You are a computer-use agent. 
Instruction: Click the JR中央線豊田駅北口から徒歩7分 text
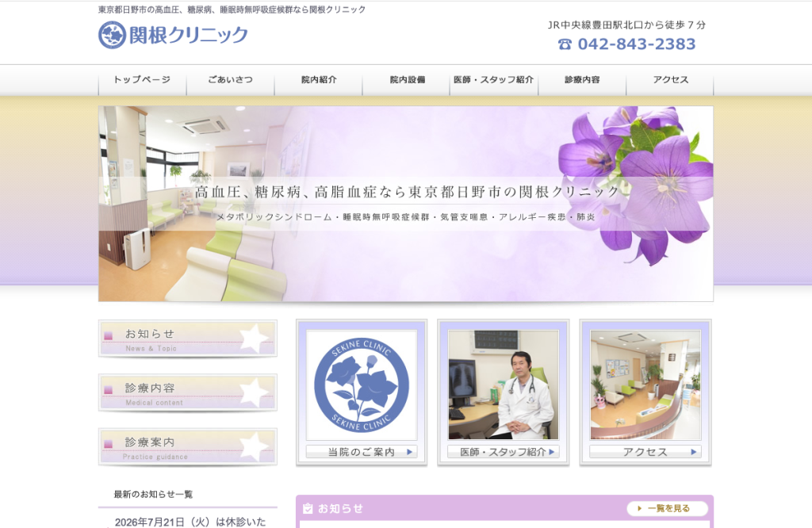pyautogui.click(x=626, y=25)
